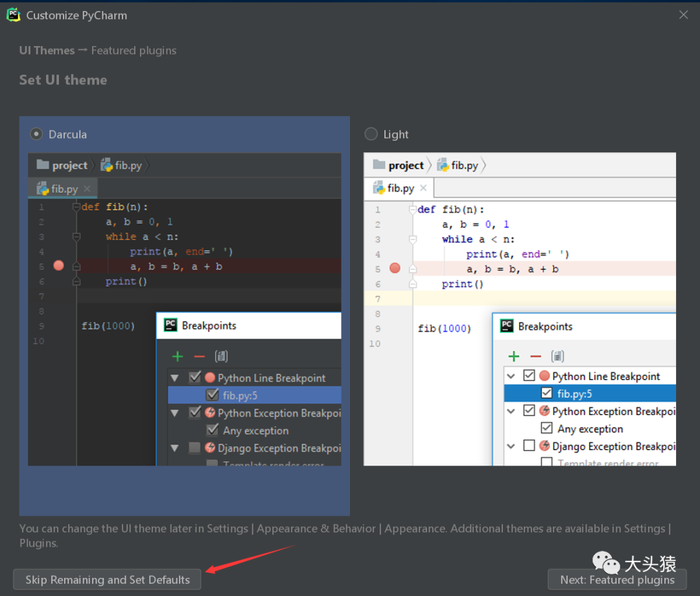This screenshot has height=596, width=700.
Task: Select the Light theme radio button
Action: [371, 134]
